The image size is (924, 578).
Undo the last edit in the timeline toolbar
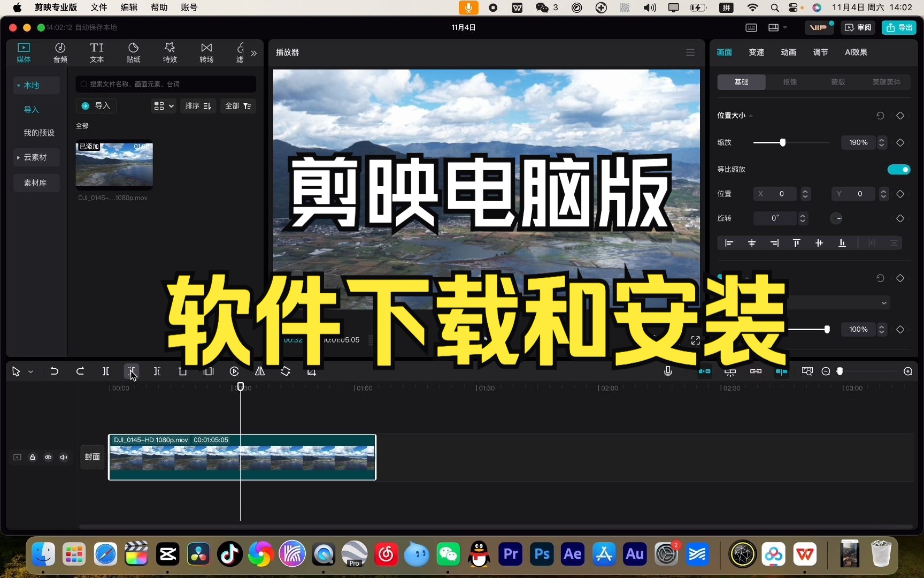(x=54, y=371)
